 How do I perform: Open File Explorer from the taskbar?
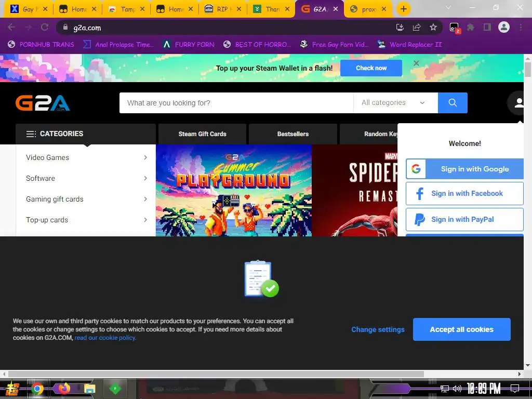pos(89,389)
